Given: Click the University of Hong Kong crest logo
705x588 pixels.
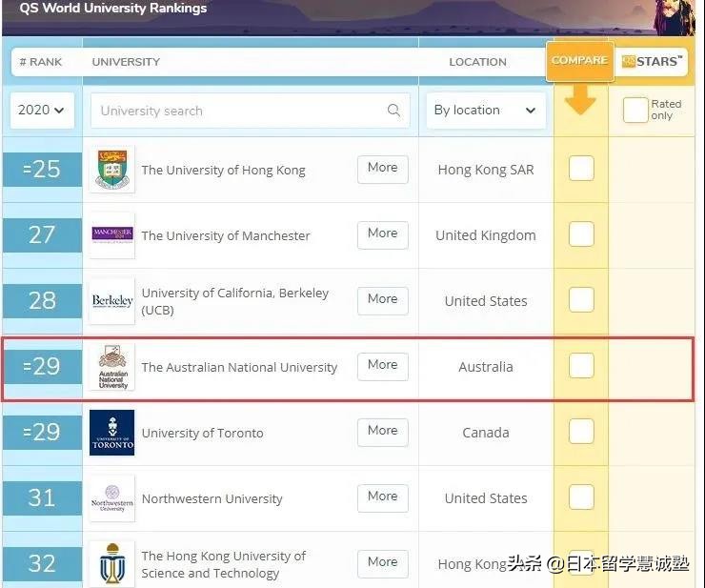Looking at the screenshot, I should [112, 170].
